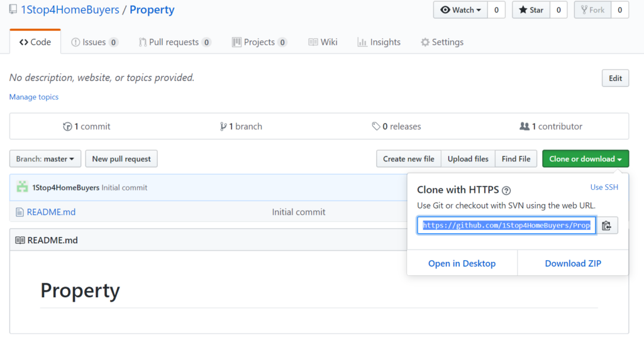Viewport: 644px width, 345px height.
Task: Click the stargazers count next to Star
Action: tap(558, 10)
